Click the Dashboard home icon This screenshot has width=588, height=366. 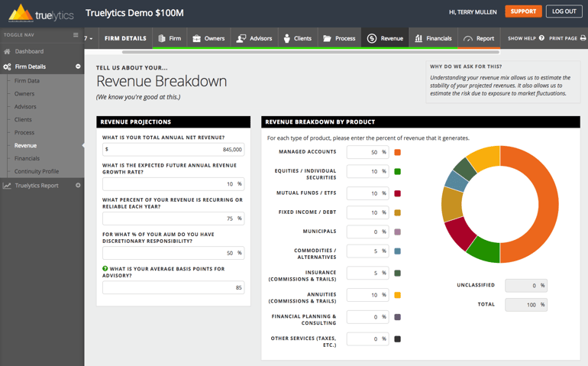point(7,51)
